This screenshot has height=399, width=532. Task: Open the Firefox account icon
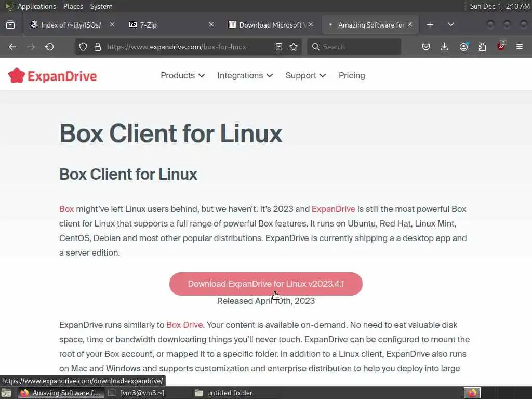click(463, 47)
